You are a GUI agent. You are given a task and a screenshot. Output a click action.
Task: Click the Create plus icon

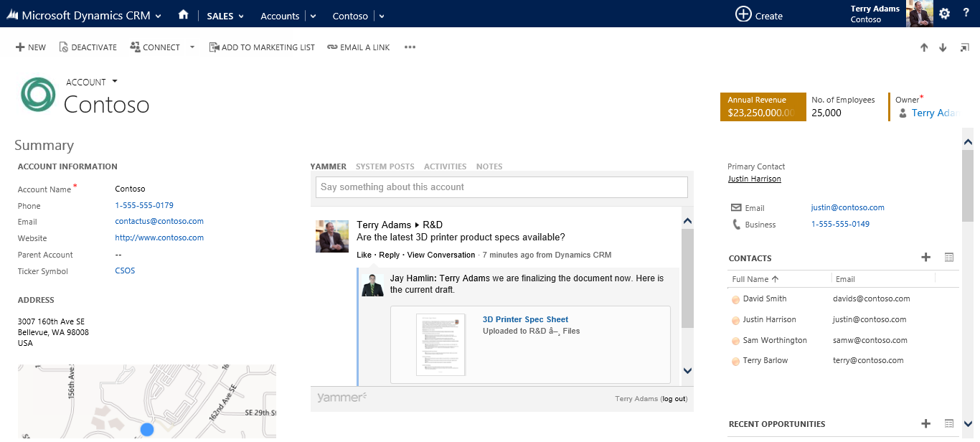[x=743, y=14]
